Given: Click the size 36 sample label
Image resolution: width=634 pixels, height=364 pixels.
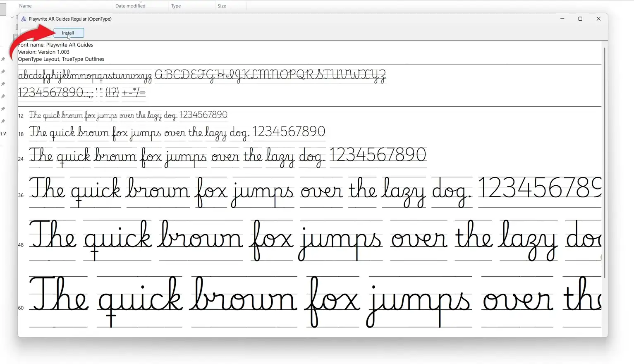Looking at the screenshot, I should (x=21, y=195).
